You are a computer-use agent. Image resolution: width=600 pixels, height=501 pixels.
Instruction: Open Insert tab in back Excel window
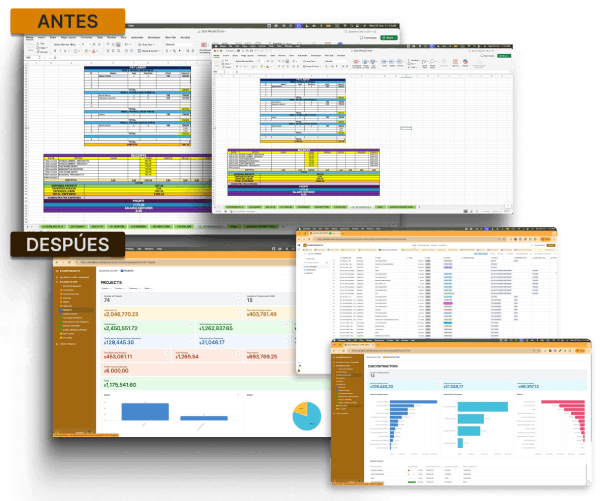pyautogui.click(x=41, y=38)
